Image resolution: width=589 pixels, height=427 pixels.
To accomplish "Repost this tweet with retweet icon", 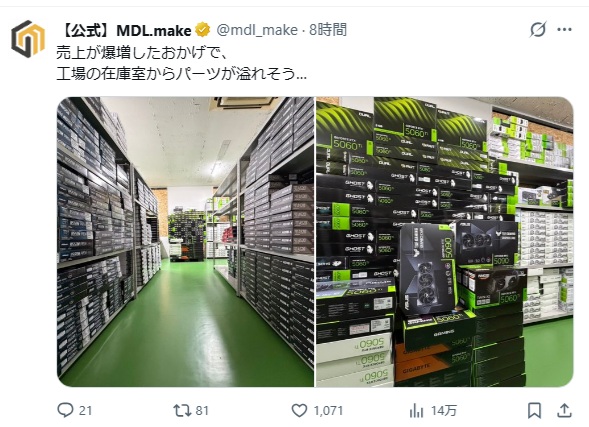I will 182,410.
